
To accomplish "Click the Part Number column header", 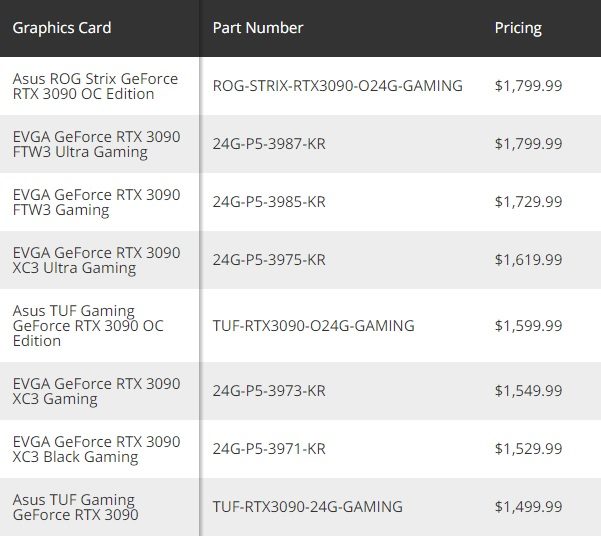I will (x=258, y=28).
